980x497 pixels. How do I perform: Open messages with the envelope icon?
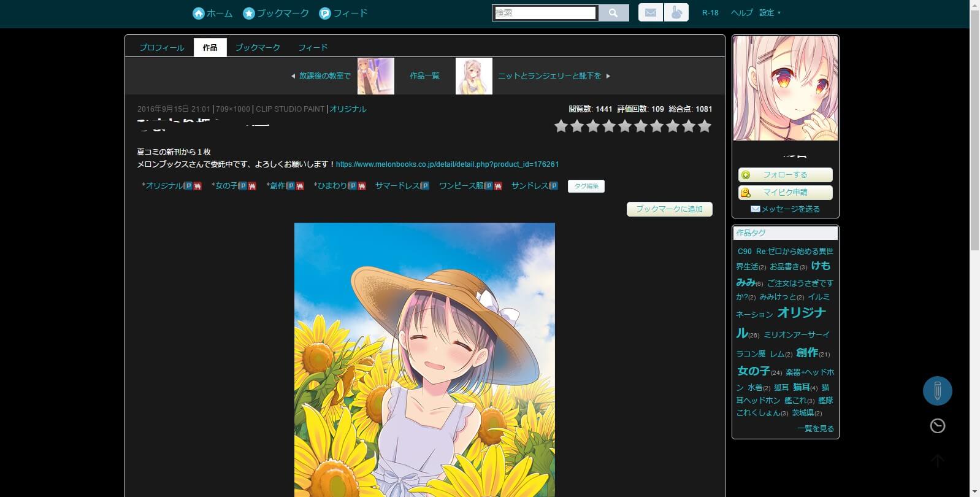(x=651, y=13)
